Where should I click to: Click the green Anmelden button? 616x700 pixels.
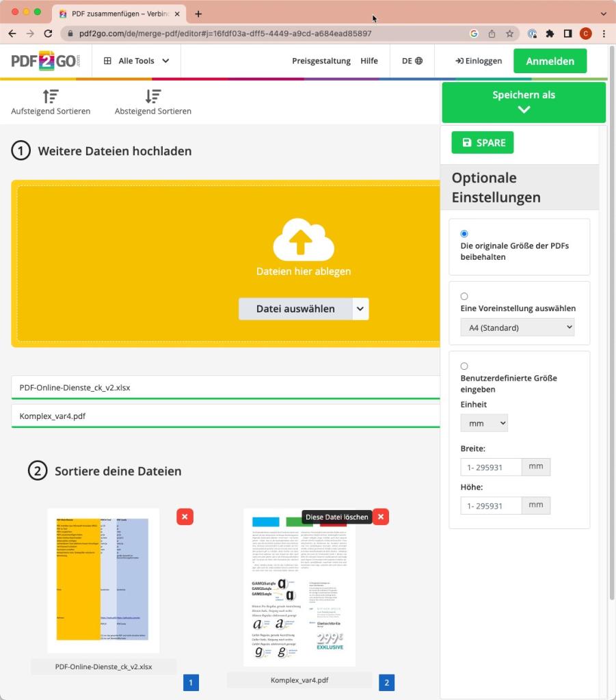pos(550,61)
